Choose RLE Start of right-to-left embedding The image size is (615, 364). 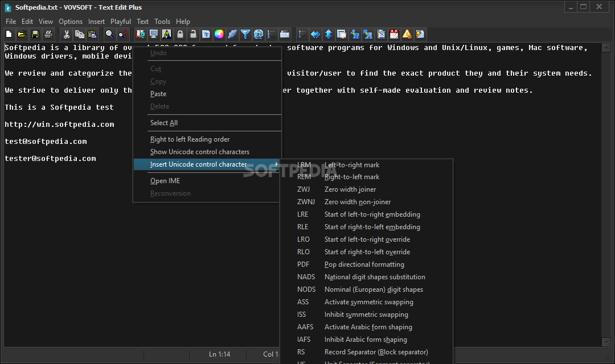coord(366,227)
